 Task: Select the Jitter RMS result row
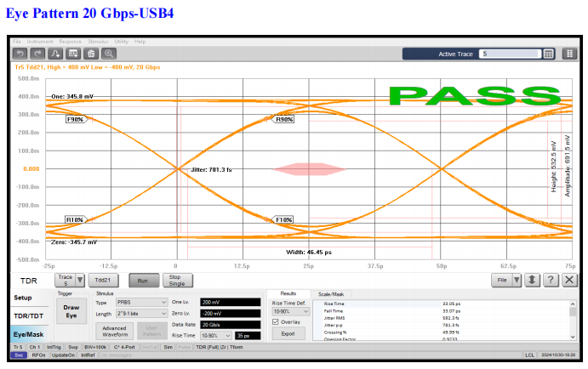[441, 318]
